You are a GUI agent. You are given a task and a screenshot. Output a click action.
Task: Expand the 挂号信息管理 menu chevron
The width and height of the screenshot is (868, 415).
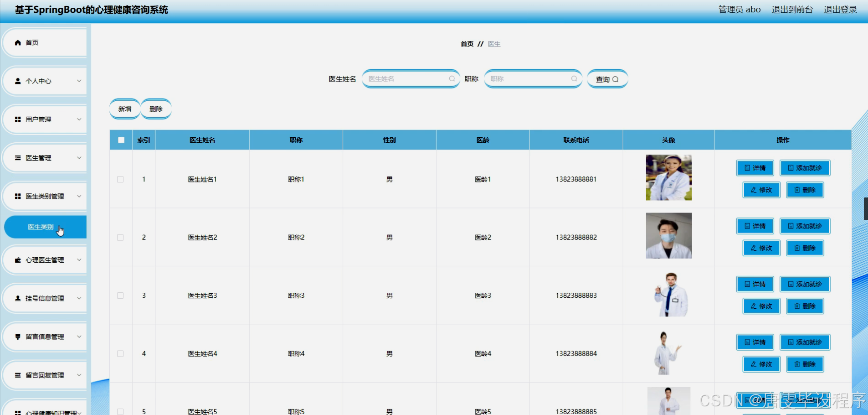[x=79, y=298]
